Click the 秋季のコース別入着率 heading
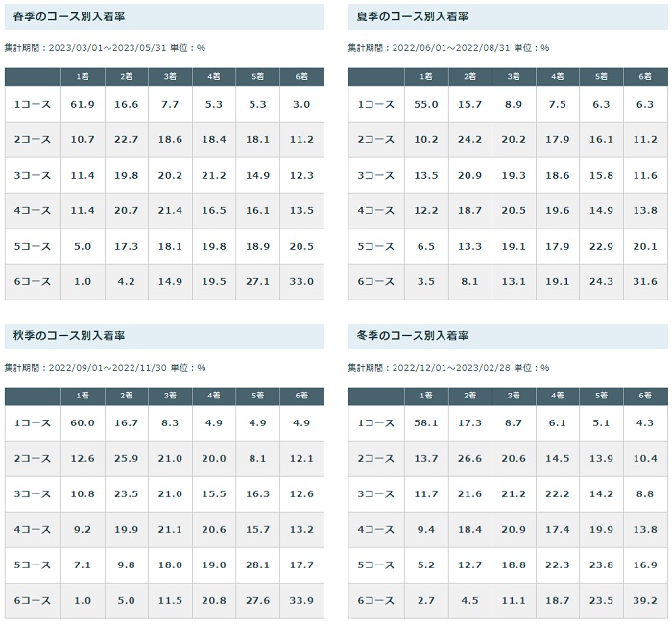Screen dimensions: 672x625 (72, 337)
